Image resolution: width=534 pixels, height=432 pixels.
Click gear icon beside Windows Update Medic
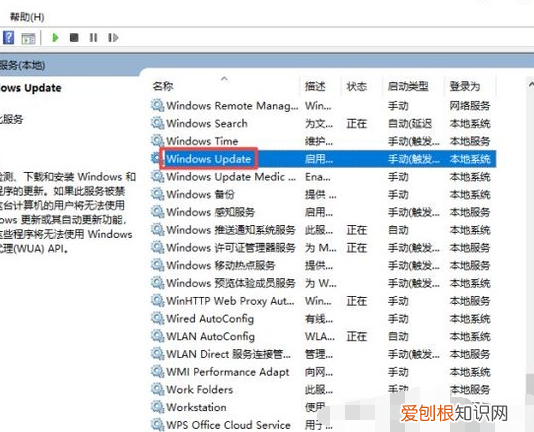[157, 176]
